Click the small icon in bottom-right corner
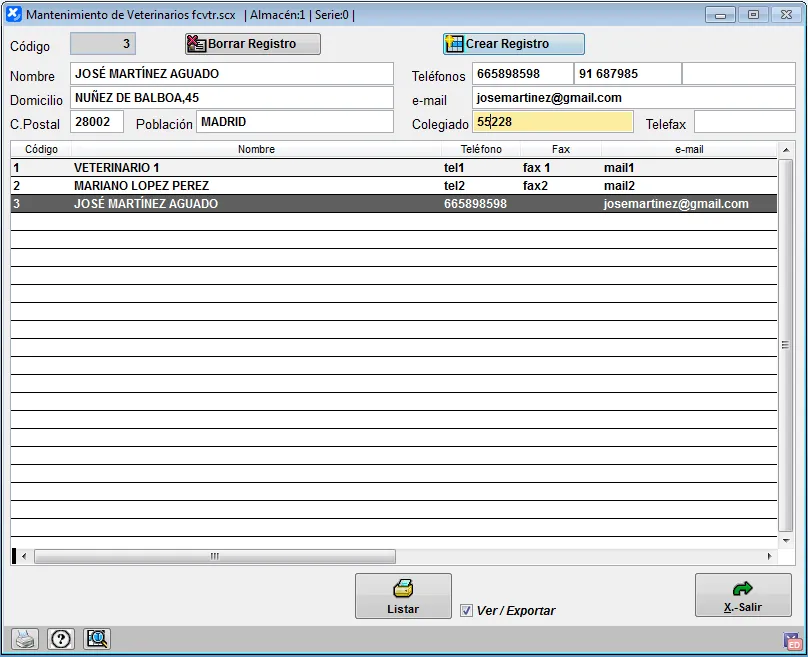Image resolution: width=808 pixels, height=657 pixels. [792, 640]
